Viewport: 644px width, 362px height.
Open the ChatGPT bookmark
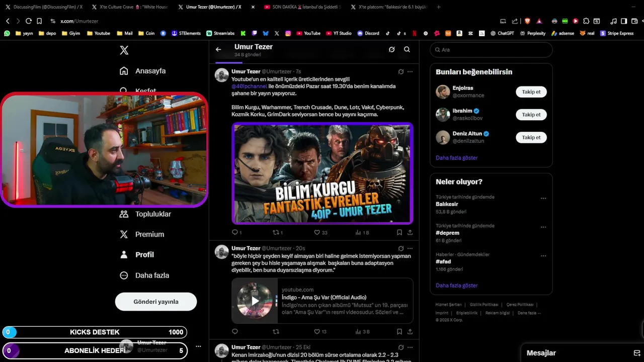pyautogui.click(x=503, y=33)
